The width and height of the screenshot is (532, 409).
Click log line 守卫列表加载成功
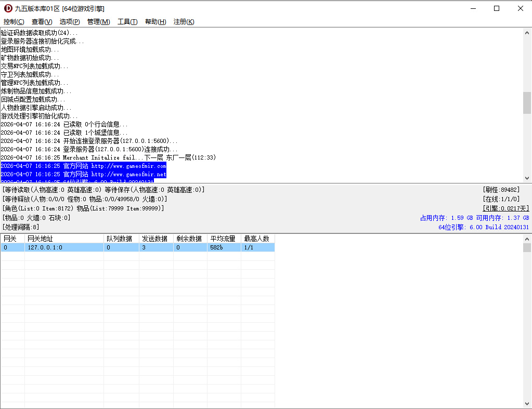tap(30, 75)
